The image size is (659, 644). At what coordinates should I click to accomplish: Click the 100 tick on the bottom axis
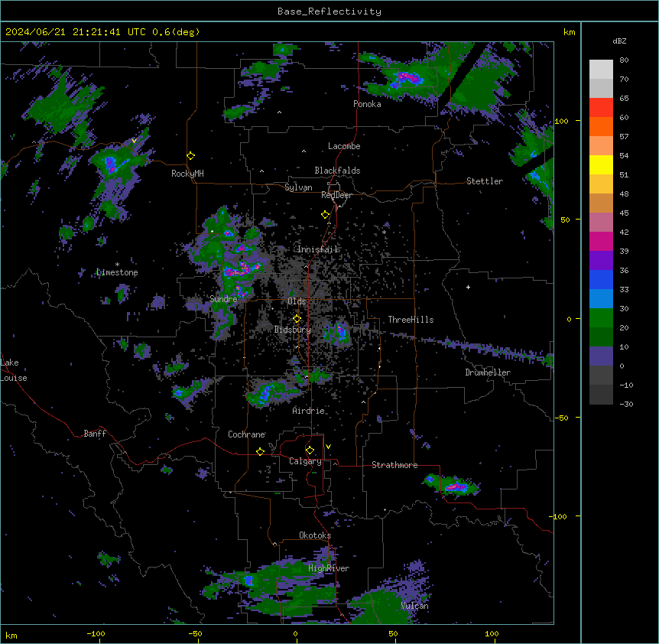(x=492, y=633)
